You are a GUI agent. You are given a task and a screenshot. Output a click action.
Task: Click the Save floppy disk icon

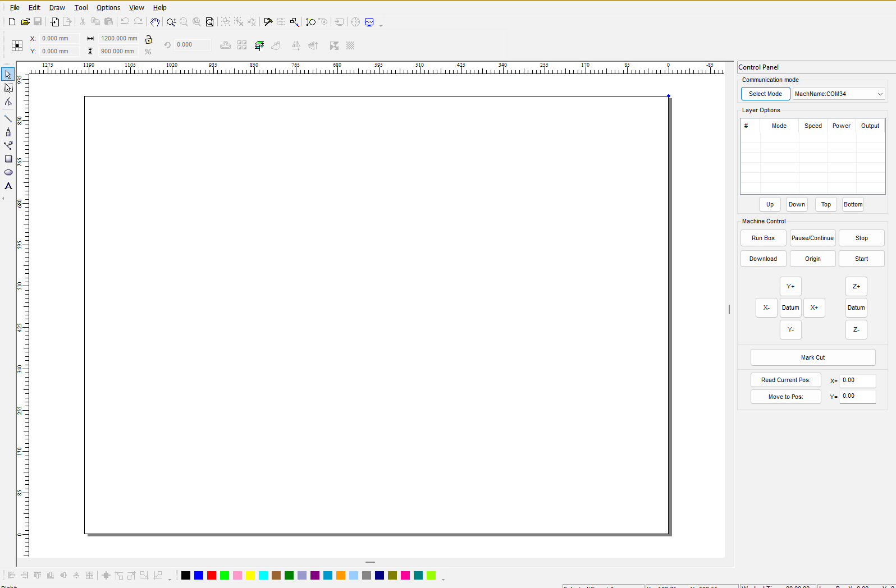38,22
